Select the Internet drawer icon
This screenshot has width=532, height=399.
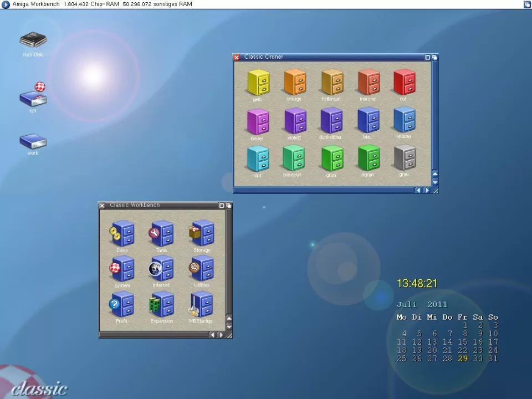(161, 269)
